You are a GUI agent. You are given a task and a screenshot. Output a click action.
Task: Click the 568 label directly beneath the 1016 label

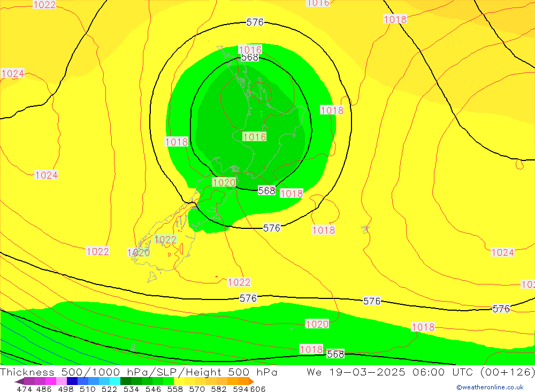pos(250,57)
